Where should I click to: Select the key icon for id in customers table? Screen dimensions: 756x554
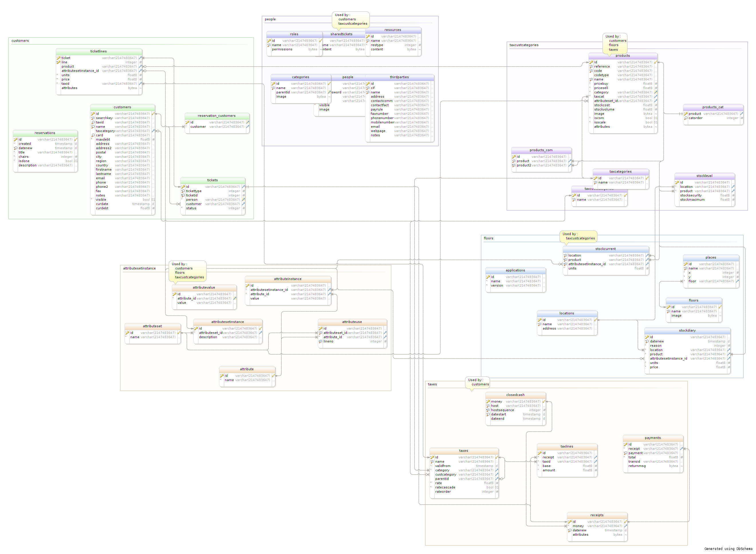[93, 114]
